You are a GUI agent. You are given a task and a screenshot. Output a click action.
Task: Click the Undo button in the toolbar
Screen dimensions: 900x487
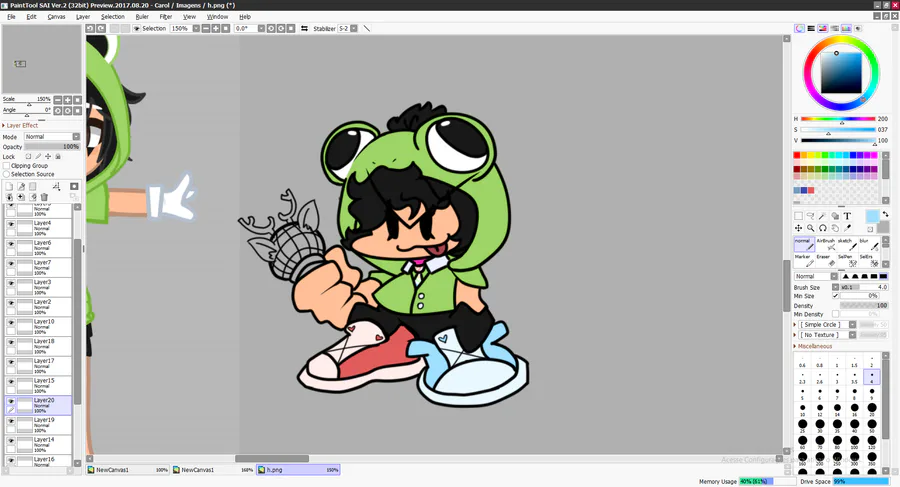tap(90, 28)
